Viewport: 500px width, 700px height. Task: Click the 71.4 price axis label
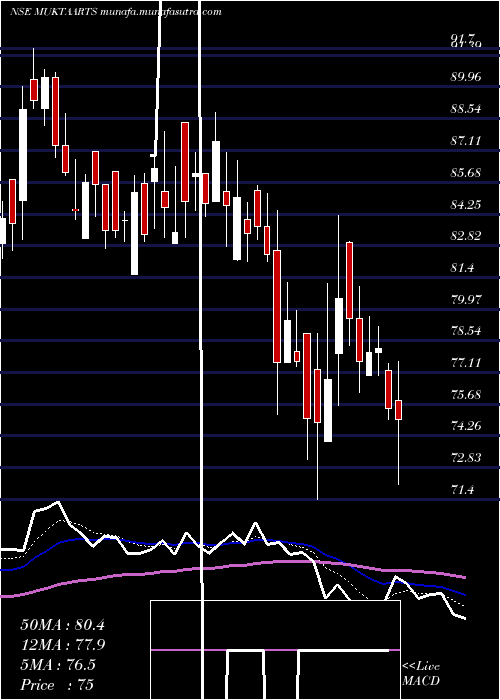pos(462,490)
